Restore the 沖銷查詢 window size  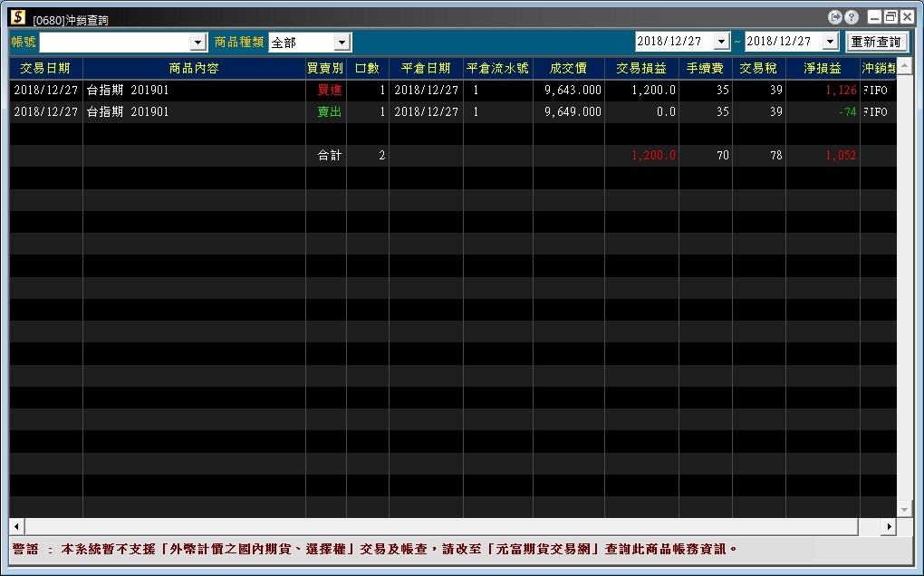point(890,18)
